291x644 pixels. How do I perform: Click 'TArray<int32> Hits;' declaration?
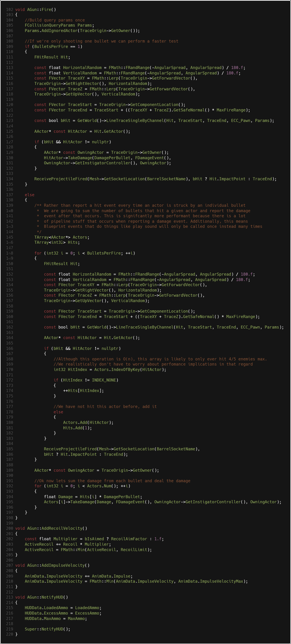(57, 242)
